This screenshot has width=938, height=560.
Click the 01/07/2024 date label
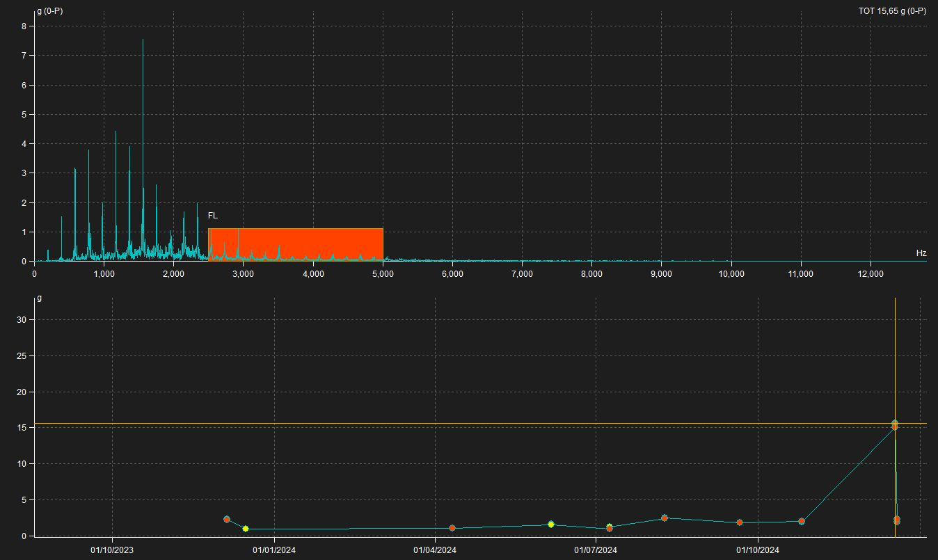597,550
